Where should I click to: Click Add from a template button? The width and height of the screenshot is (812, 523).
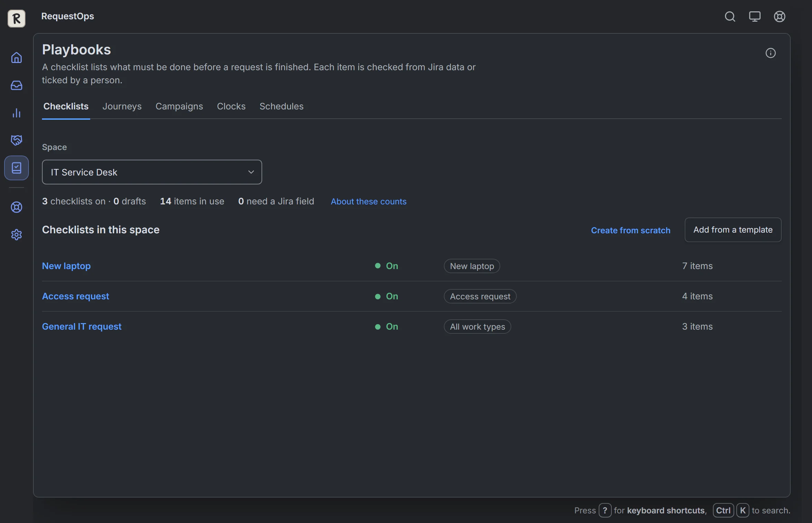point(733,230)
